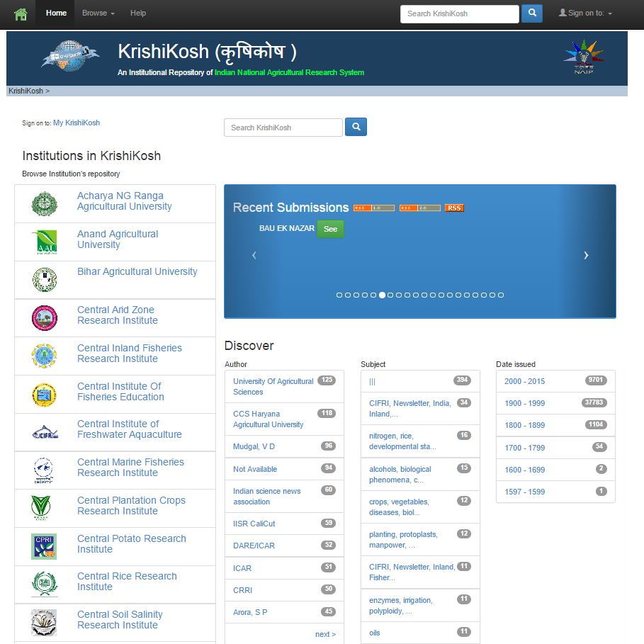The image size is (644, 644).
Task: Open Central Potato Research Institute link
Action: (132, 544)
